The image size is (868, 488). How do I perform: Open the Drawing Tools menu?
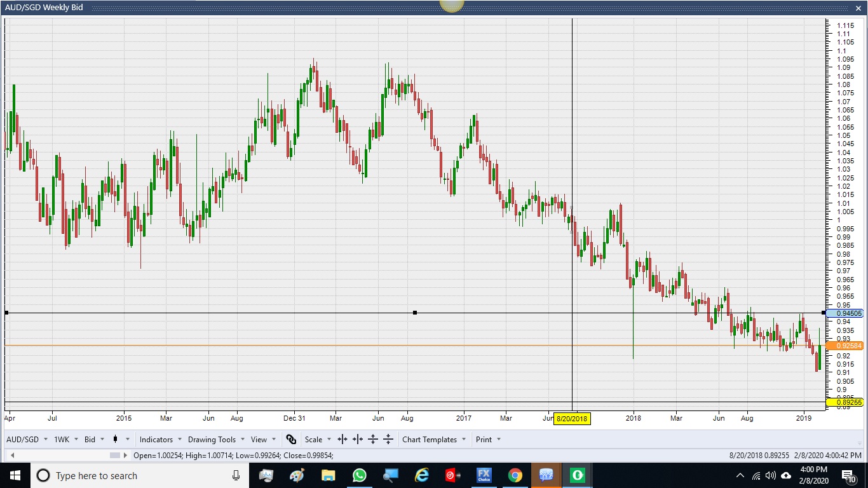(x=216, y=439)
